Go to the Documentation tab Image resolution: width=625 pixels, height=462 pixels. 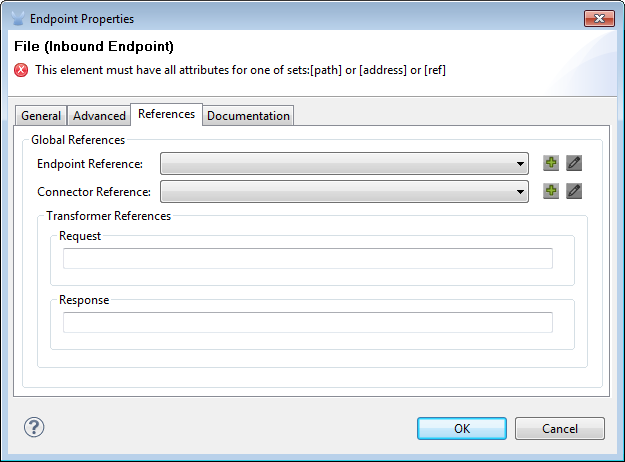click(x=248, y=116)
